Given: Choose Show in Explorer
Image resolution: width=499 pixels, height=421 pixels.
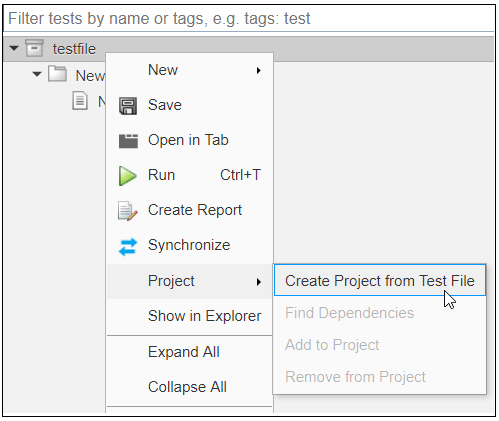Looking at the screenshot, I should click(x=190, y=316).
